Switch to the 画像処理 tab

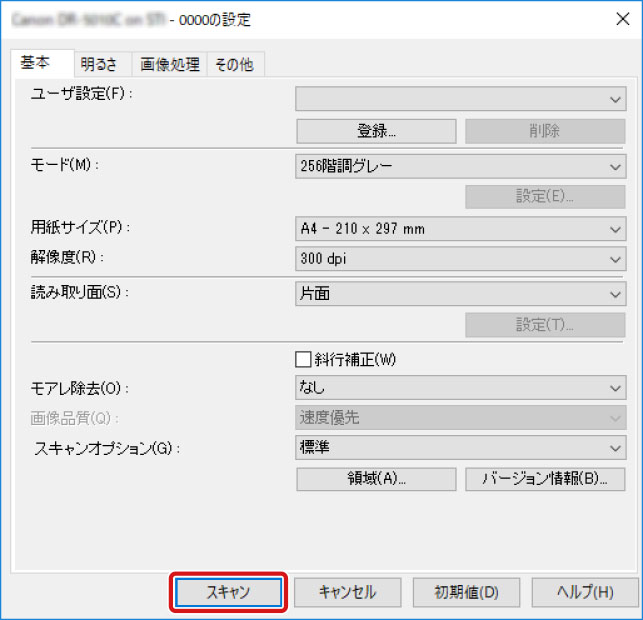click(x=169, y=64)
